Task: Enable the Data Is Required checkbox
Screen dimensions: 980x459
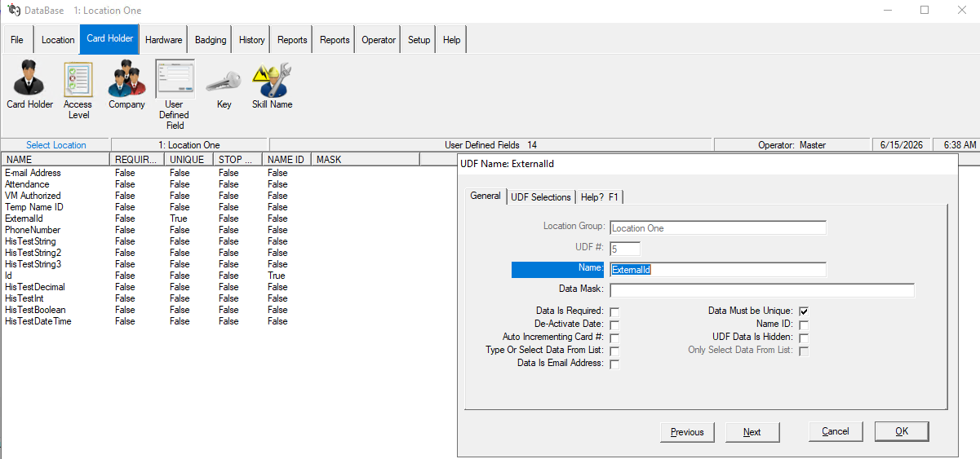Action: (x=614, y=311)
